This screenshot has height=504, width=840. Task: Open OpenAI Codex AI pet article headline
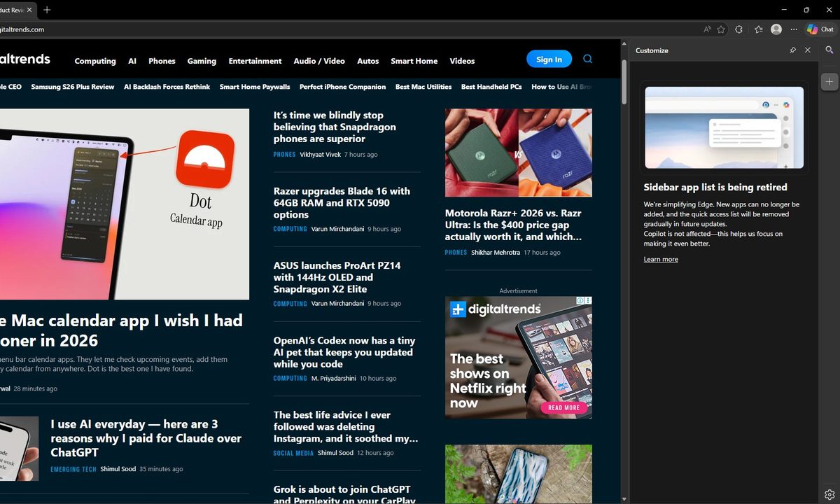point(344,352)
